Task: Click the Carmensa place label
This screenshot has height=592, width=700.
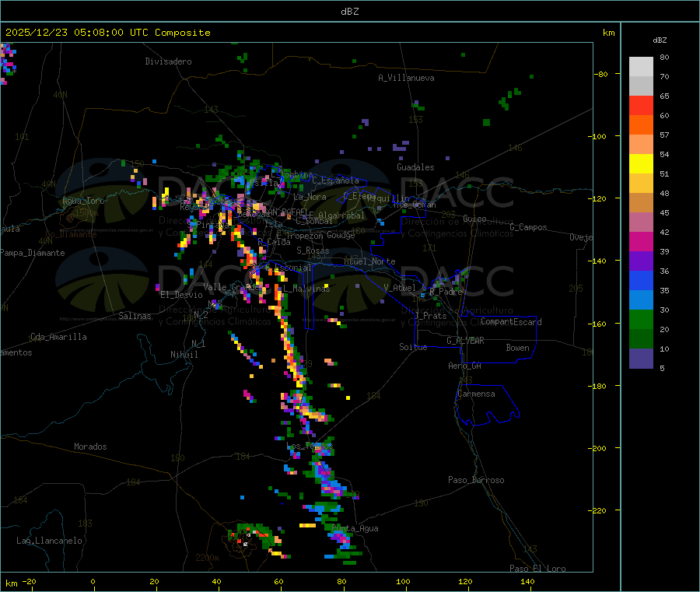Action: tap(476, 394)
